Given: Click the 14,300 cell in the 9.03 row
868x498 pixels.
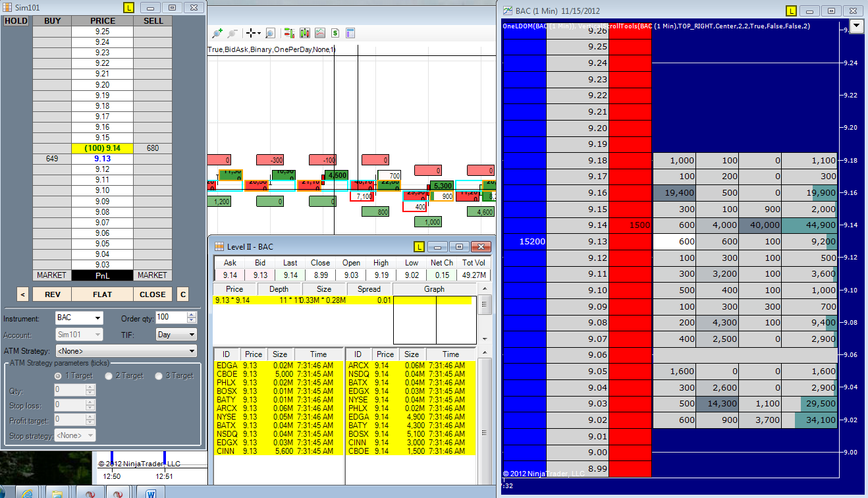Looking at the screenshot, I should point(717,404).
